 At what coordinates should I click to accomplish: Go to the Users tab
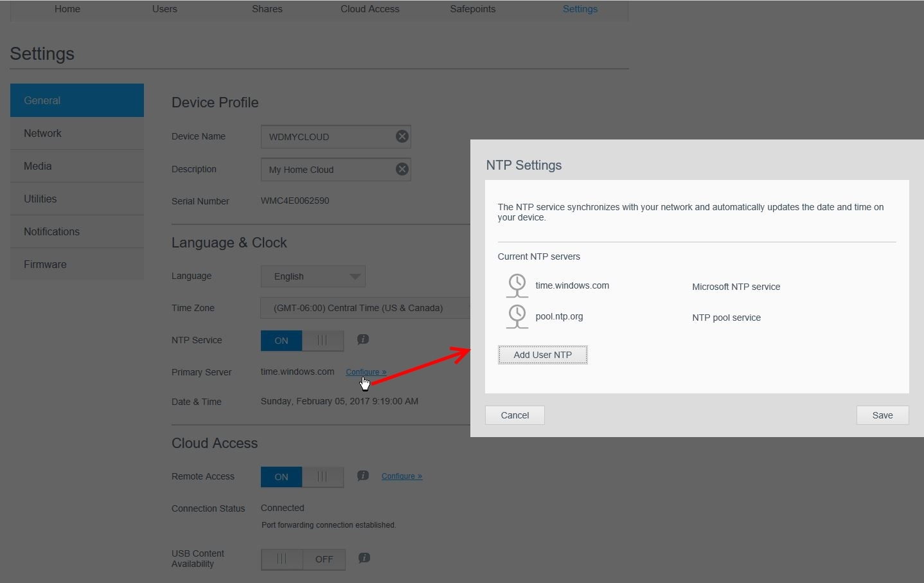tap(164, 9)
